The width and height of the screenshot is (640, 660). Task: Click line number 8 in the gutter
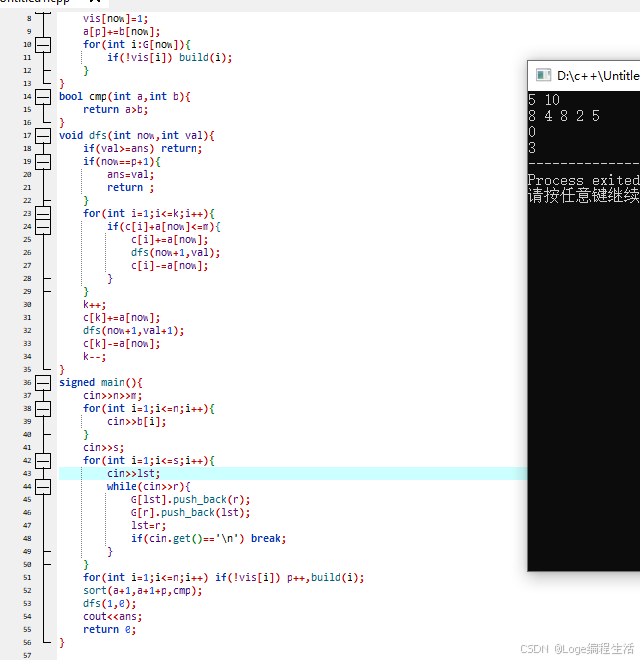click(x=29, y=19)
